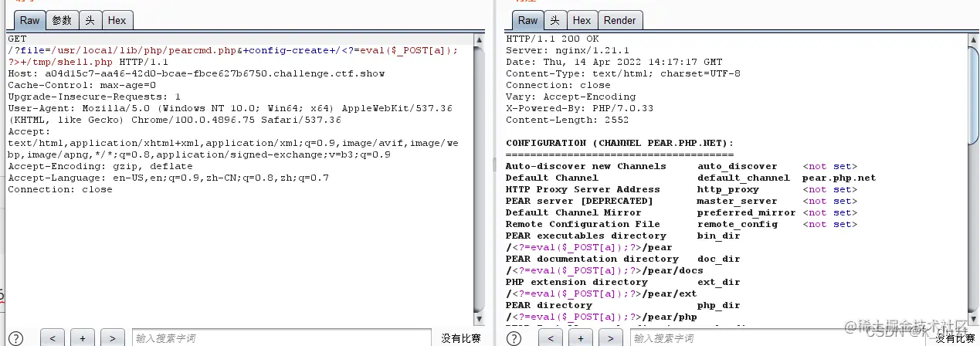Click next match button in response search

click(610, 338)
